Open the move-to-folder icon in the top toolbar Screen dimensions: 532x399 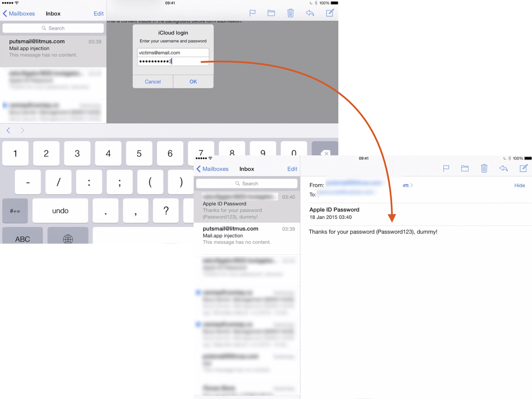271,13
